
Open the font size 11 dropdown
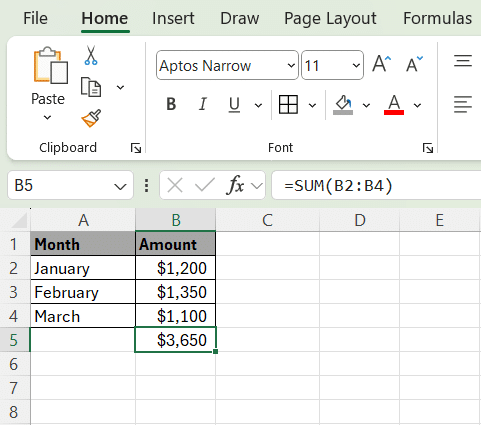[x=356, y=65]
